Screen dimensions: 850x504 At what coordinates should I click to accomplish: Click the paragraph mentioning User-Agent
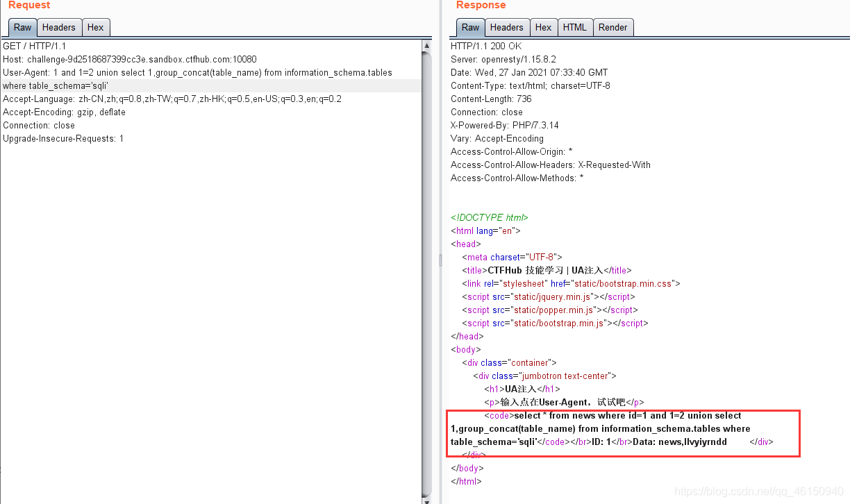point(564,402)
